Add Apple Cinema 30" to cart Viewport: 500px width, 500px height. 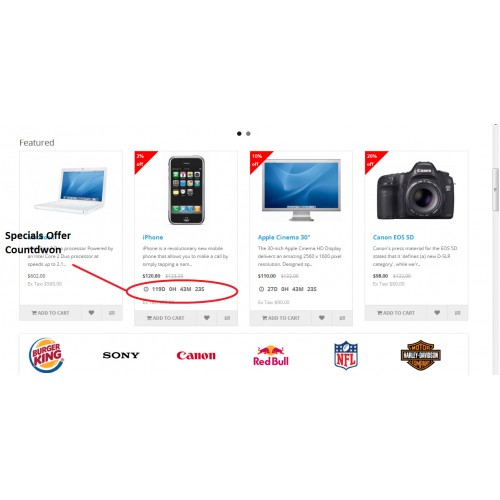tap(281, 318)
